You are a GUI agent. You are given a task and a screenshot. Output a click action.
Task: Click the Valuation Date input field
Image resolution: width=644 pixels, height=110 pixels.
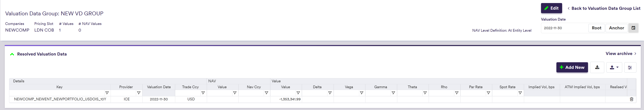[564, 28]
